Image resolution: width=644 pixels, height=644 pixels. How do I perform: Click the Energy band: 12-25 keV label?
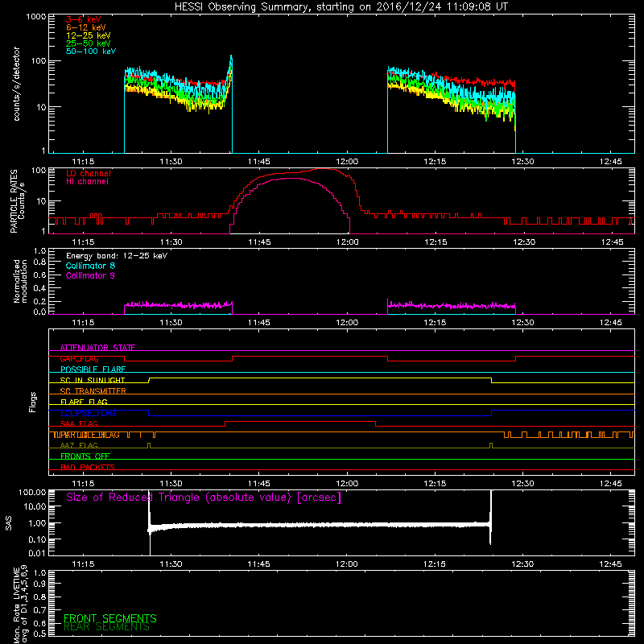tap(117, 256)
